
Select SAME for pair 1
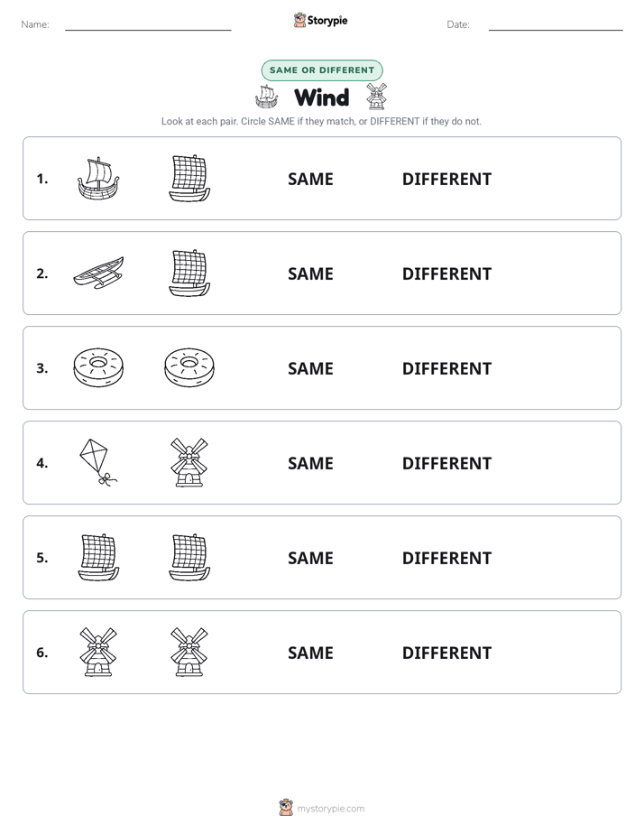[310, 180]
